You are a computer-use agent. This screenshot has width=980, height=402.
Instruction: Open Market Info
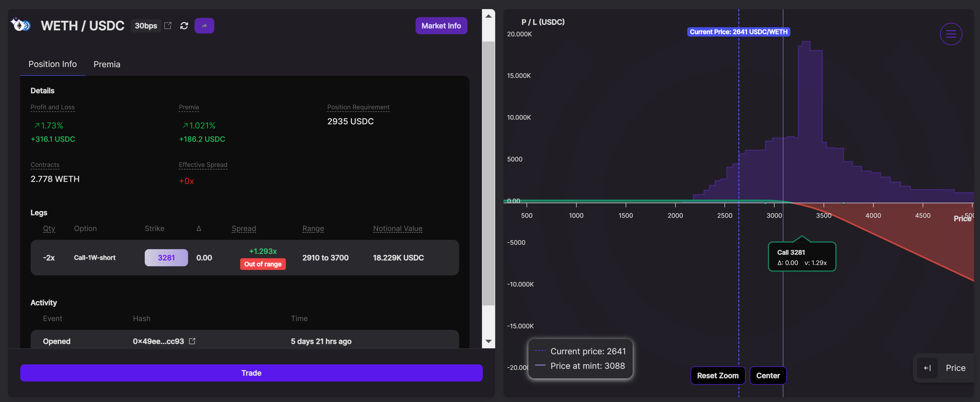(441, 25)
